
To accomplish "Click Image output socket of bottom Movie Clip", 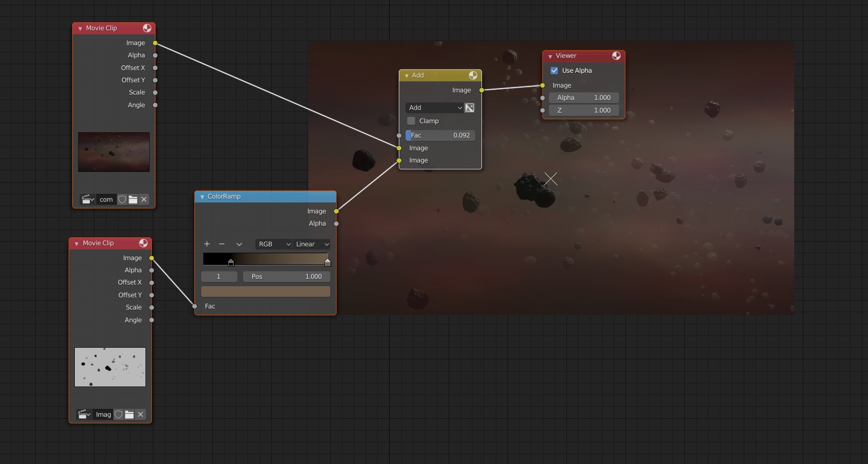I will pos(152,258).
